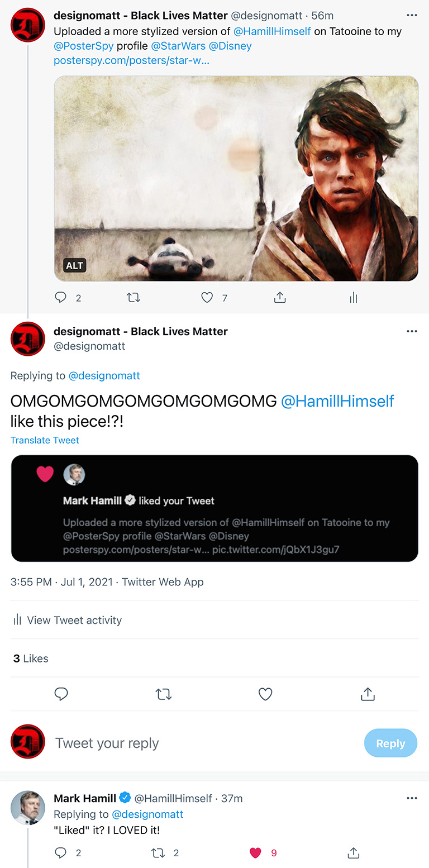The image size is (429, 868).
Task: Unlike Mark Hamill's reply showing 9 likes
Action: [255, 853]
